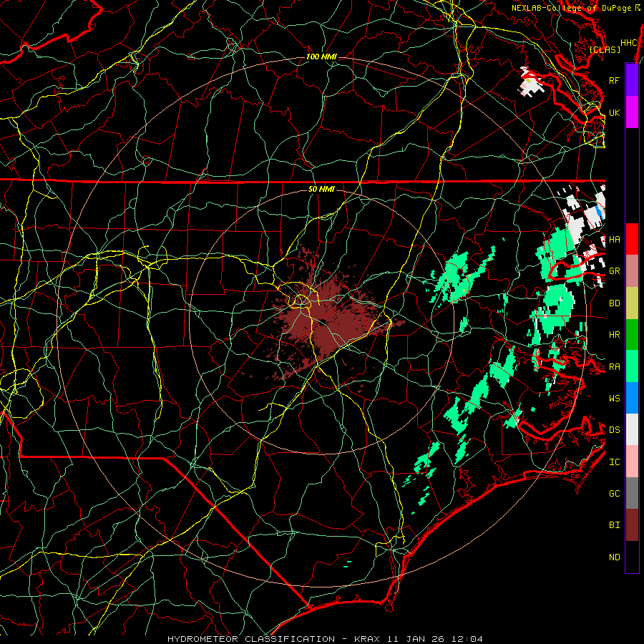
Task: Click the red HA legend color swatch
Action: [632, 239]
